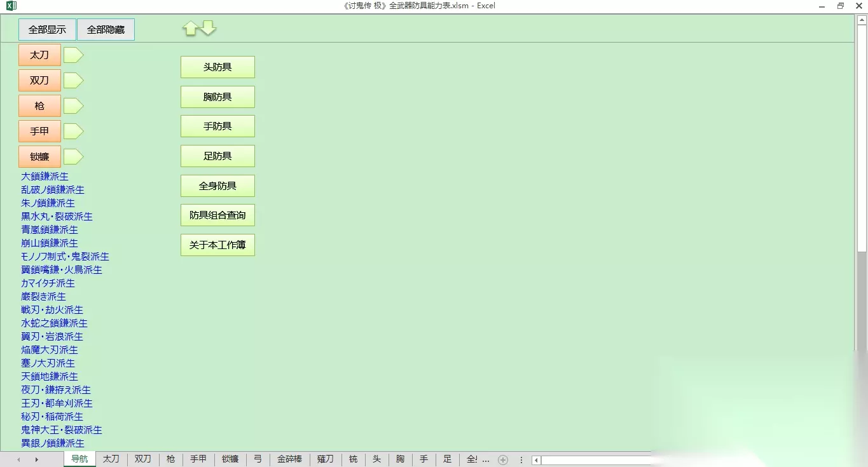This screenshot has width=868, height=467.
Task: Expand the list beside the 手甲 button
Action: (x=74, y=132)
